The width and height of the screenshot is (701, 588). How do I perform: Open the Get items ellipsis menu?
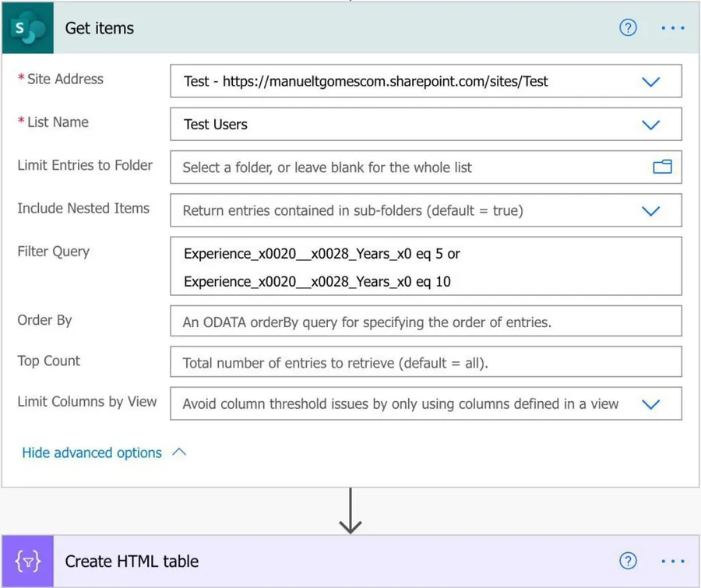tap(672, 28)
